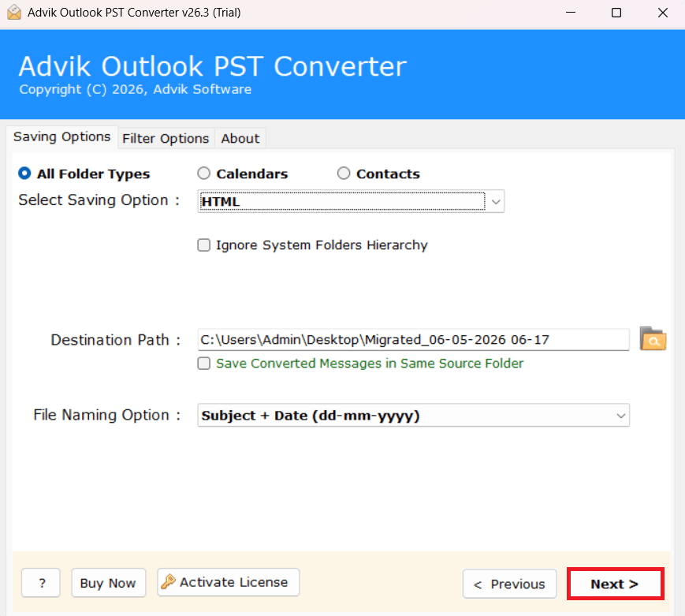Go to the About tab
This screenshot has height=616, width=685.
click(x=240, y=139)
